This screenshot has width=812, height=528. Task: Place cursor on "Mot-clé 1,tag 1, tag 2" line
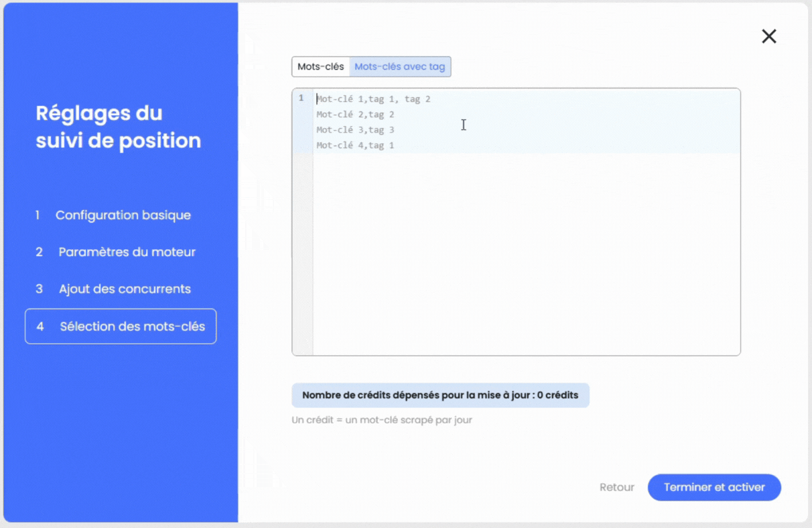[373, 99]
